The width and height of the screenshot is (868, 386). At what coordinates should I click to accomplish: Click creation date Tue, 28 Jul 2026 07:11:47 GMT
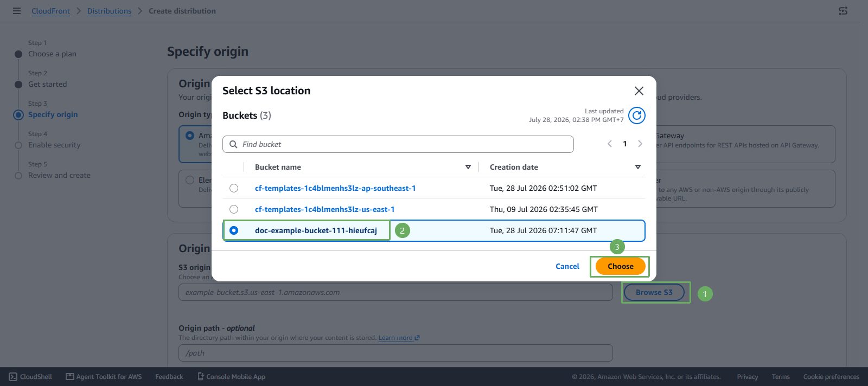click(x=543, y=230)
